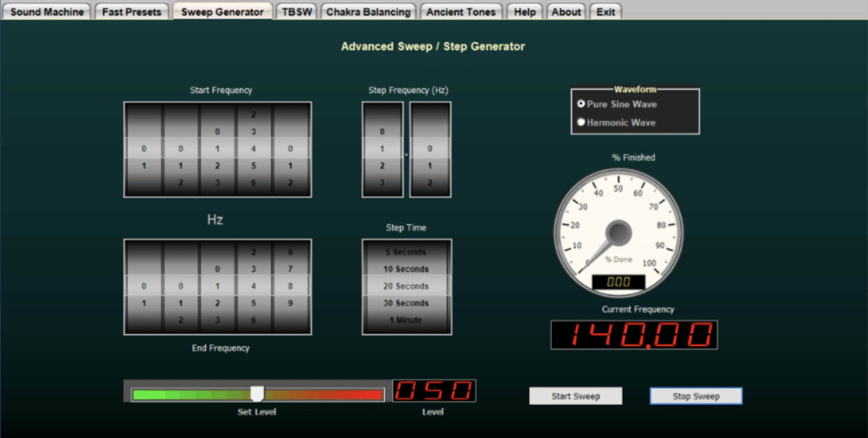Click the % Finished gauge dial
The height and width of the screenshot is (438, 868).
(x=618, y=233)
